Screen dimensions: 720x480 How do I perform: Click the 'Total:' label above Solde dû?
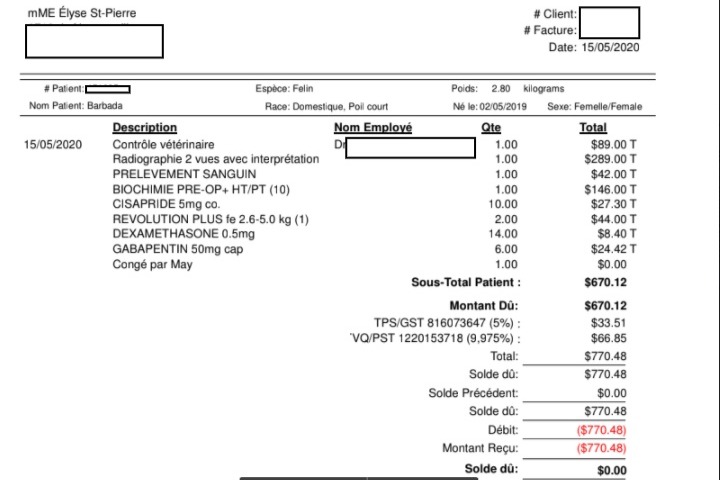click(504, 356)
